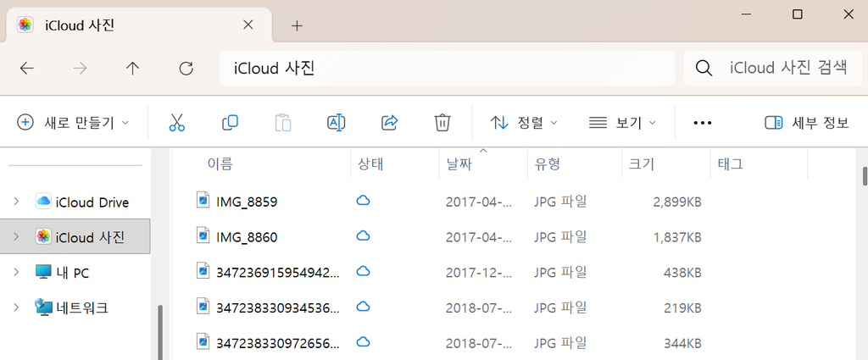Sort by 상태 column header

(x=395, y=163)
